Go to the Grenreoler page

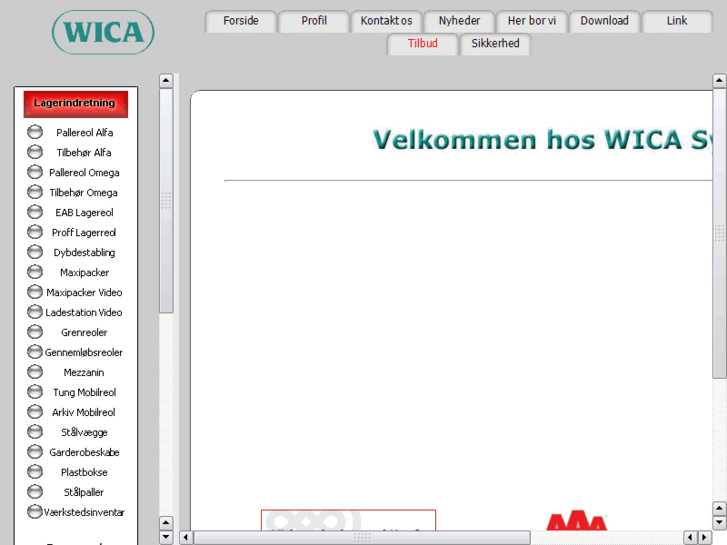click(x=84, y=332)
